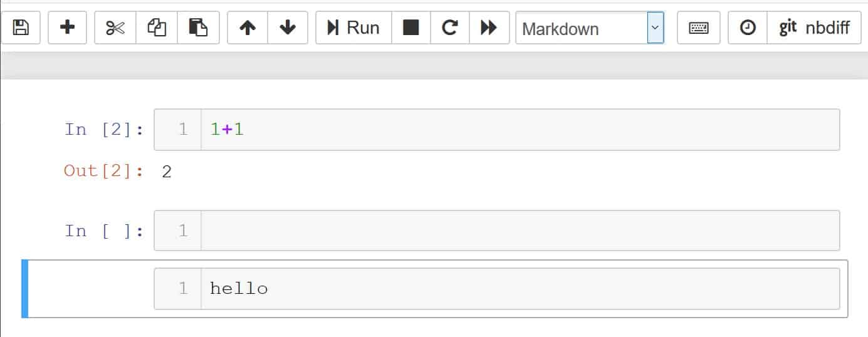Insert a new cell with the plus icon

click(x=67, y=28)
